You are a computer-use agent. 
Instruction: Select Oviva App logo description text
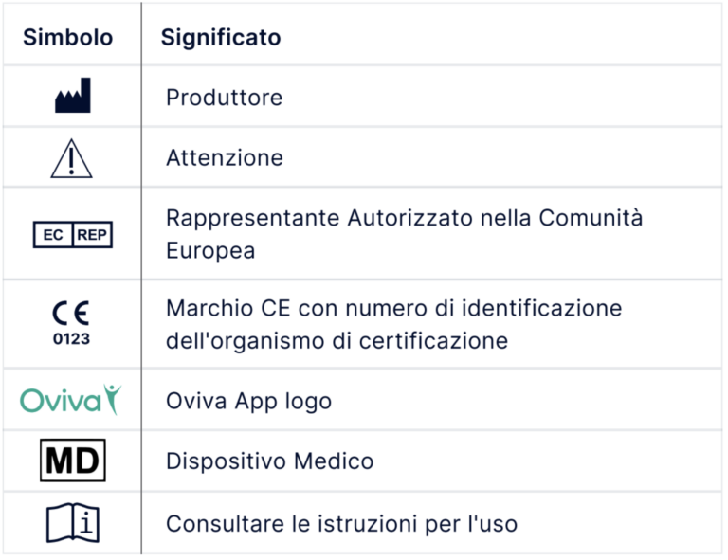(x=249, y=402)
